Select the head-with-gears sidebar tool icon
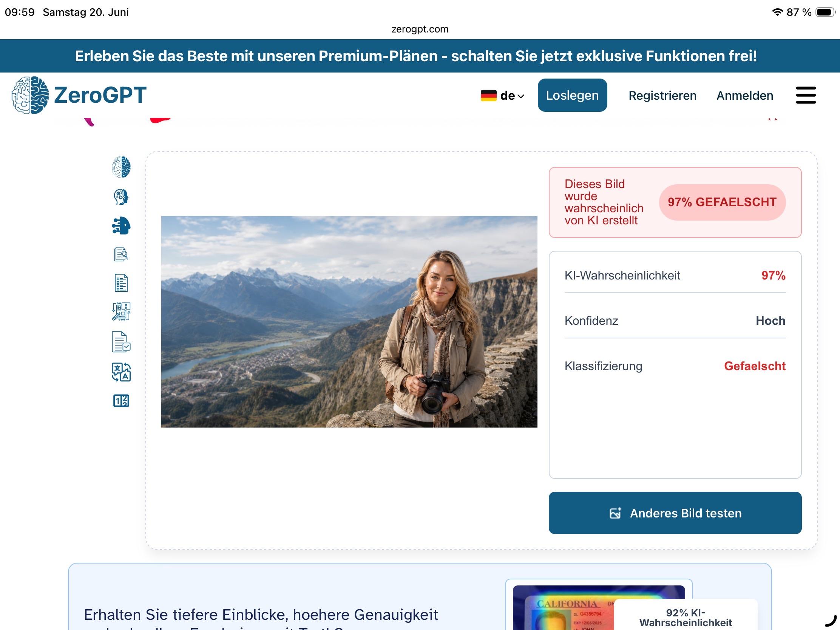This screenshot has width=840, height=630. (x=121, y=197)
